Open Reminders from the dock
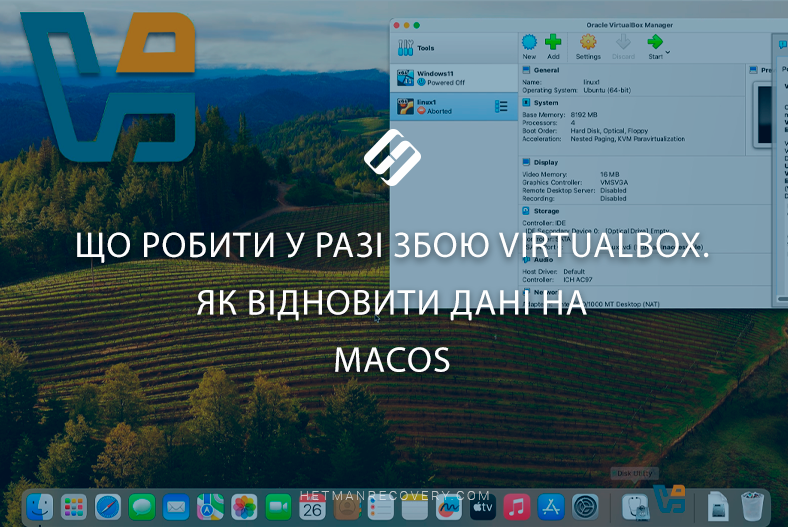Image resolution: width=788 pixels, height=527 pixels. click(380, 507)
